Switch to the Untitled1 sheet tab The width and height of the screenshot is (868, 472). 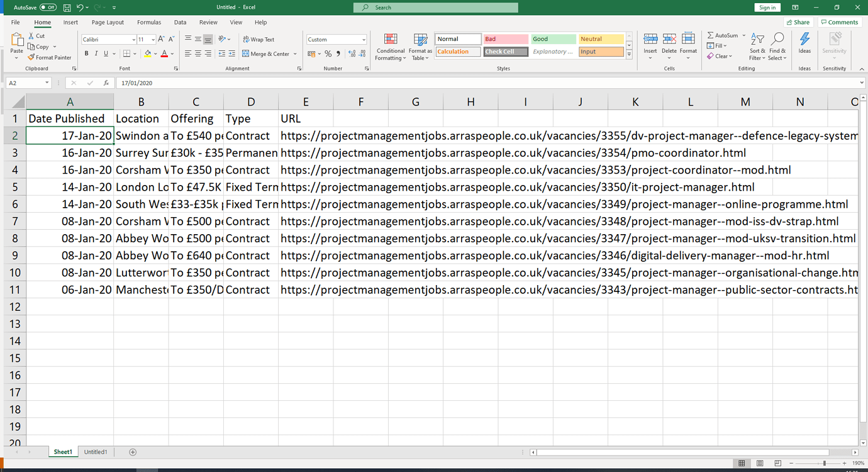[96, 451]
